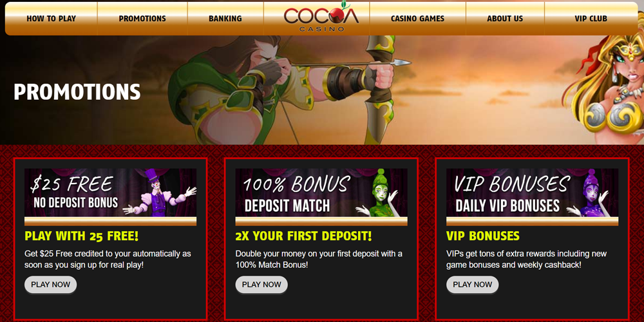Click the yellow VIP Bonuses heading
644x322 pixels.
click(x=483, y=236)
